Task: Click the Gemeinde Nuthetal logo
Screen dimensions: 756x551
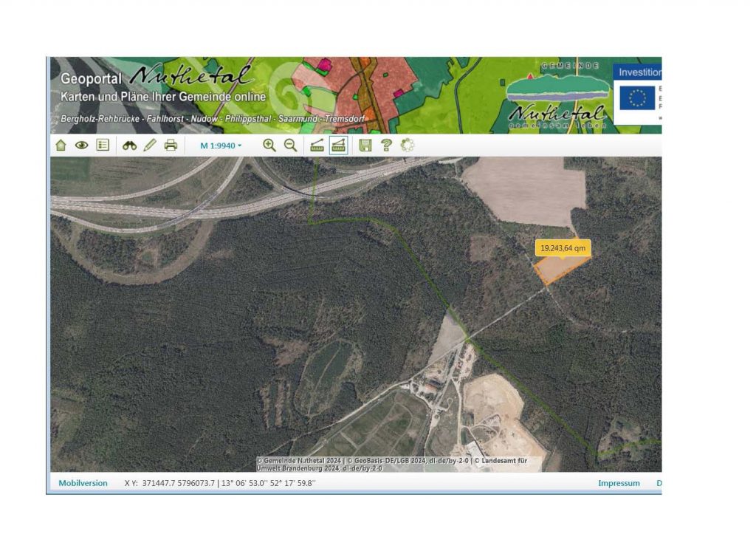Action: (x=558, y=97)
